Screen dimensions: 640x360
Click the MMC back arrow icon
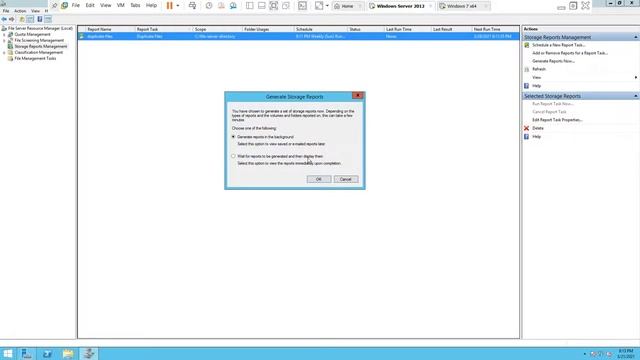coord(4,19)
